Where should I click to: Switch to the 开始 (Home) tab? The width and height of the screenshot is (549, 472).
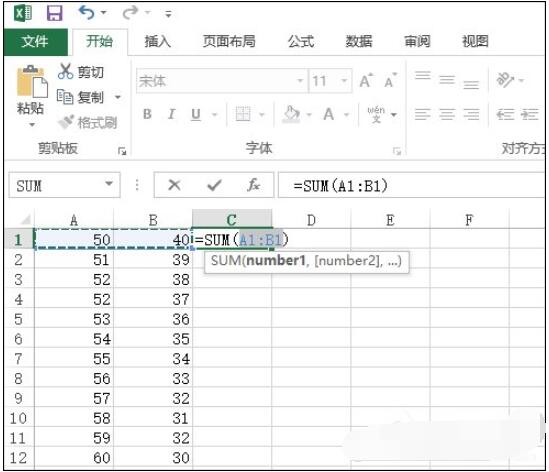click(x=99, y=41)
